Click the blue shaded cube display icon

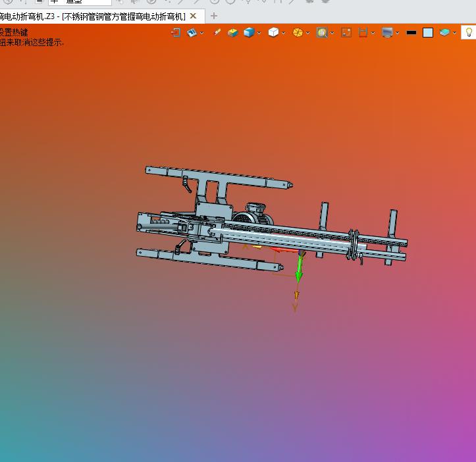pyautogui.click(x=249, y=32)
